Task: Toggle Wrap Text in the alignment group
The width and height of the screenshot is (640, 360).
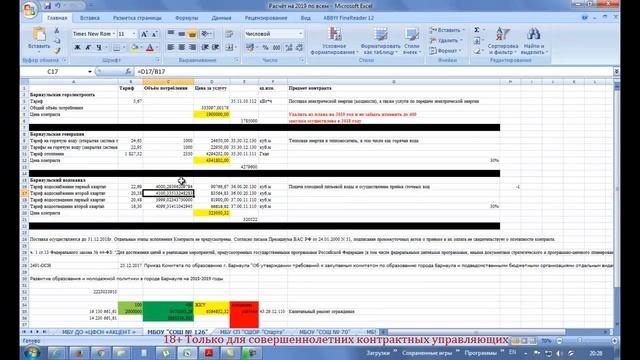Action: [x=229, y=34]
